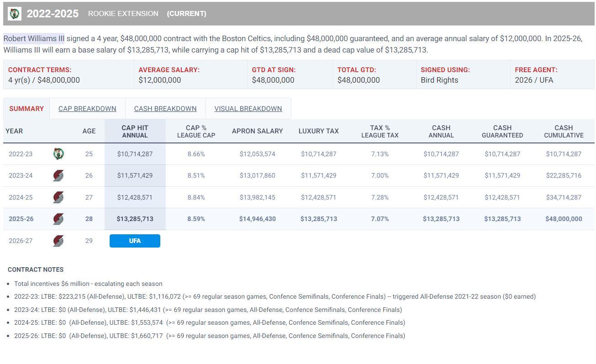Click the 2025-26 season row label
The image size is (596, 364).
click(21, 219)
